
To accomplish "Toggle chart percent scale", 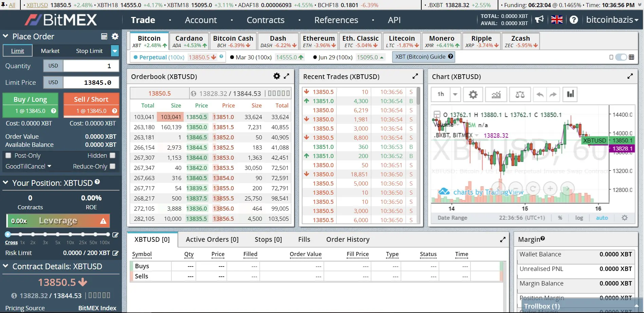I will [560, 218].
